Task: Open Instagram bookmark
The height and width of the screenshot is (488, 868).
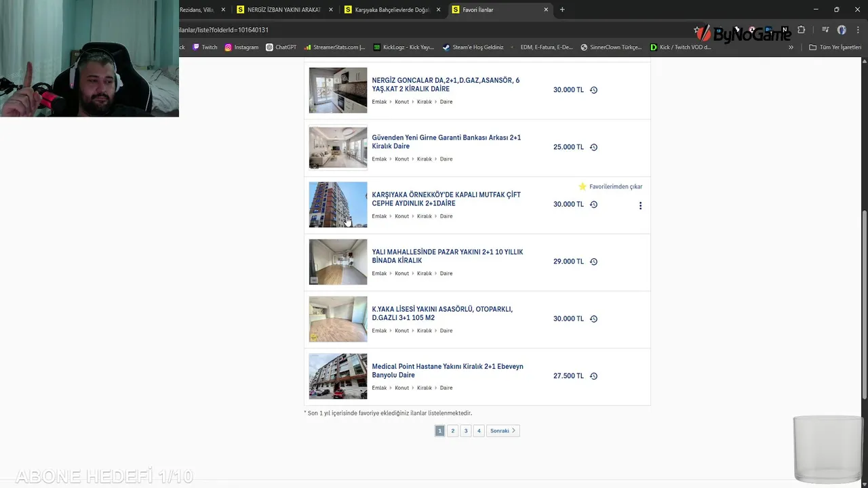Action: point(241,47)
